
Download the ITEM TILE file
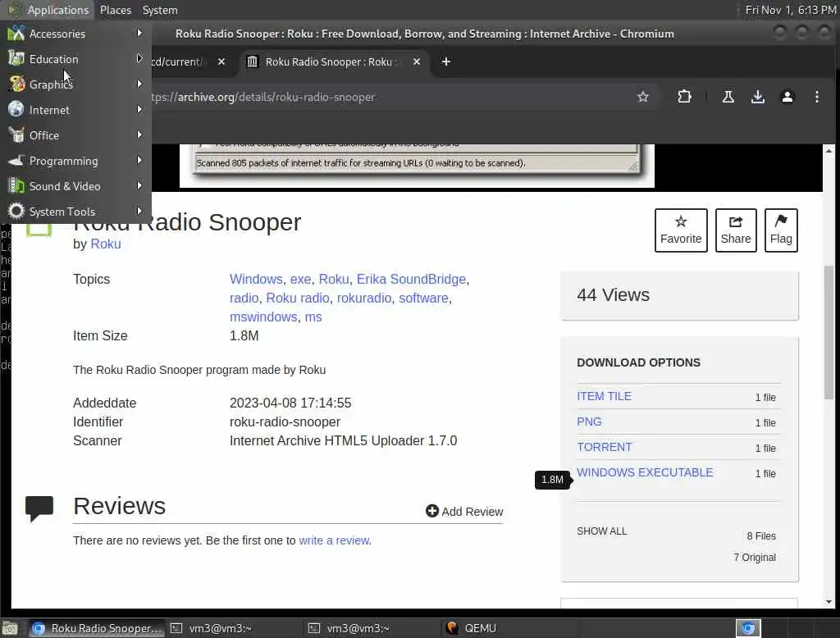point(604,396)
